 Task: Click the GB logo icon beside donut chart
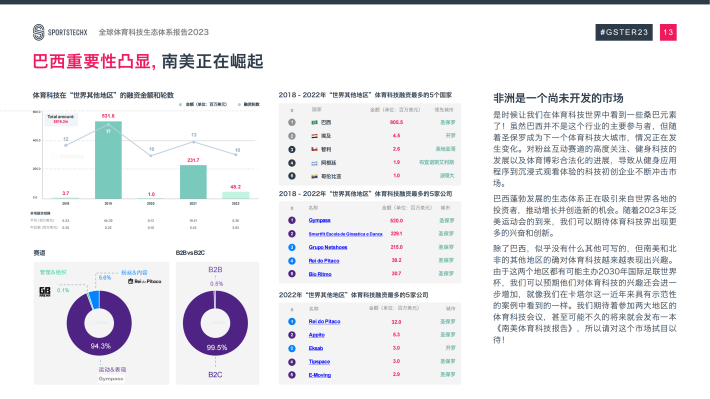45,292
